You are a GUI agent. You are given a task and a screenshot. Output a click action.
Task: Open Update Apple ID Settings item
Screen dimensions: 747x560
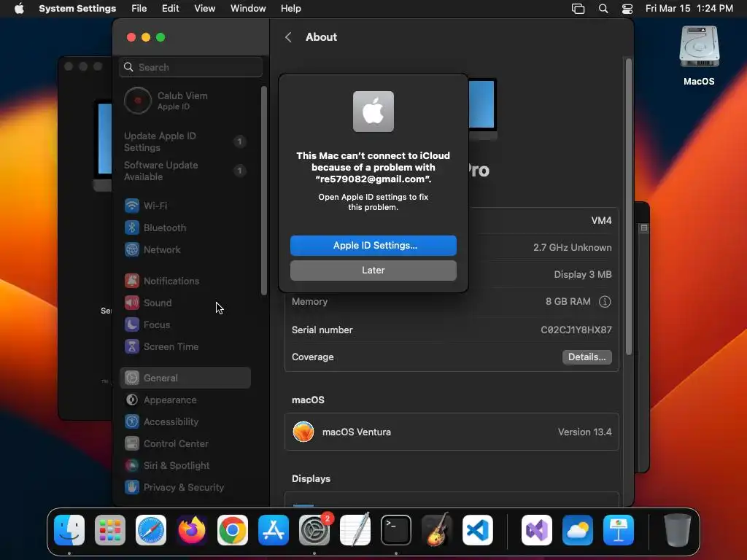point(185,141)
